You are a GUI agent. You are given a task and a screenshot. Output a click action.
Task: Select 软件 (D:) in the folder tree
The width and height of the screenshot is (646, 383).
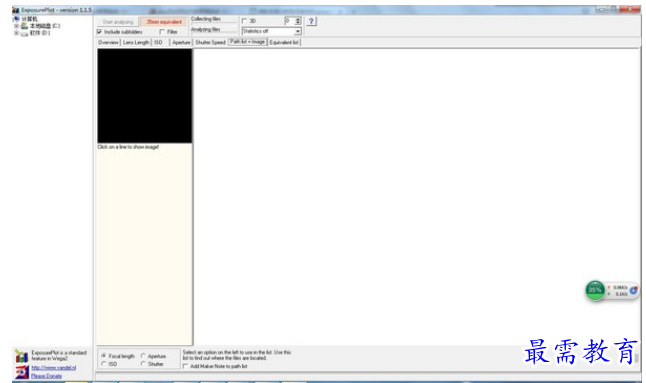(40, 33)
